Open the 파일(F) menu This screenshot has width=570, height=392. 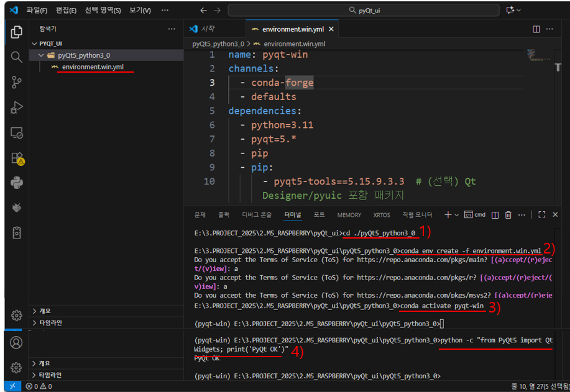(x=37, y=10)
